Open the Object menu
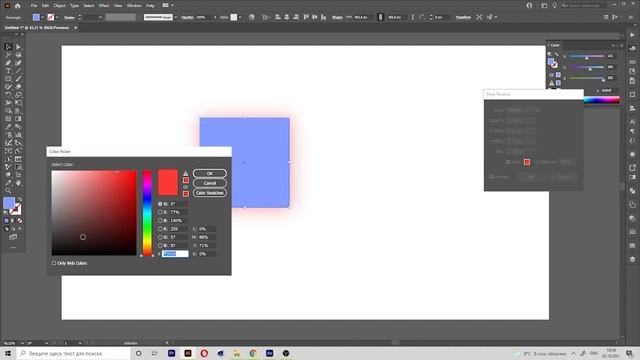640x360 pixels. click(60, 6)
